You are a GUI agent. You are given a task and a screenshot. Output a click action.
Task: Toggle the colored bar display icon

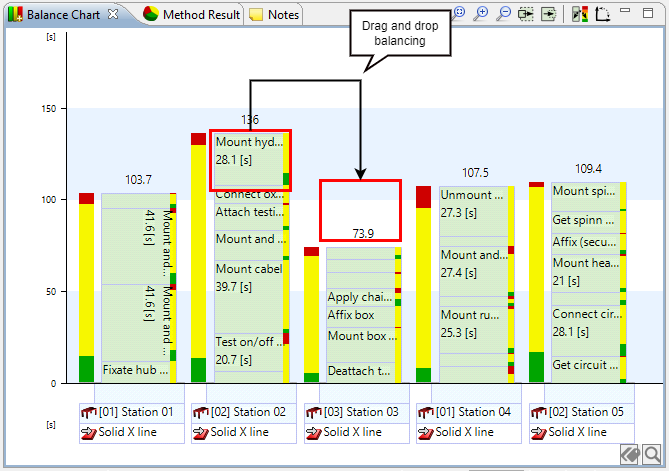pyautogui.click(x=579, y=14)
